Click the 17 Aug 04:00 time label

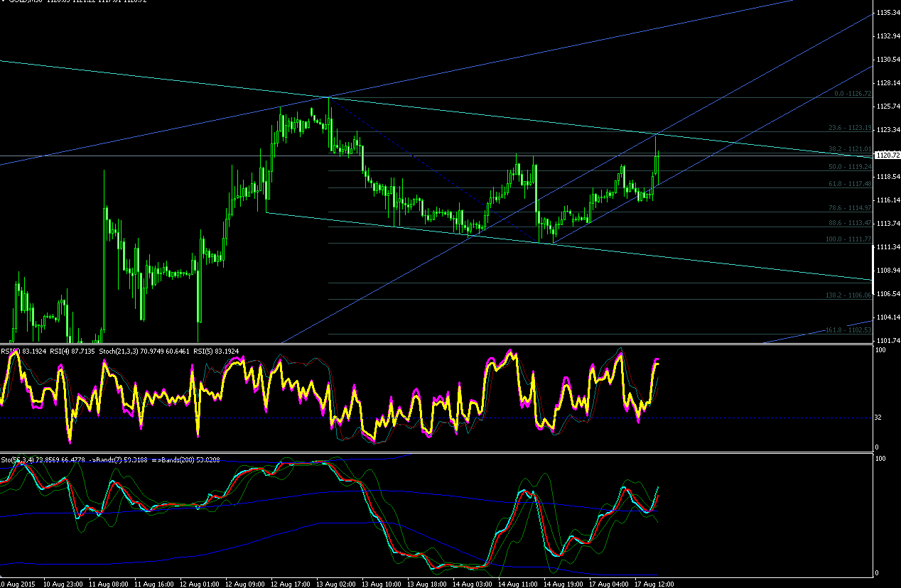tap(608, 584)
